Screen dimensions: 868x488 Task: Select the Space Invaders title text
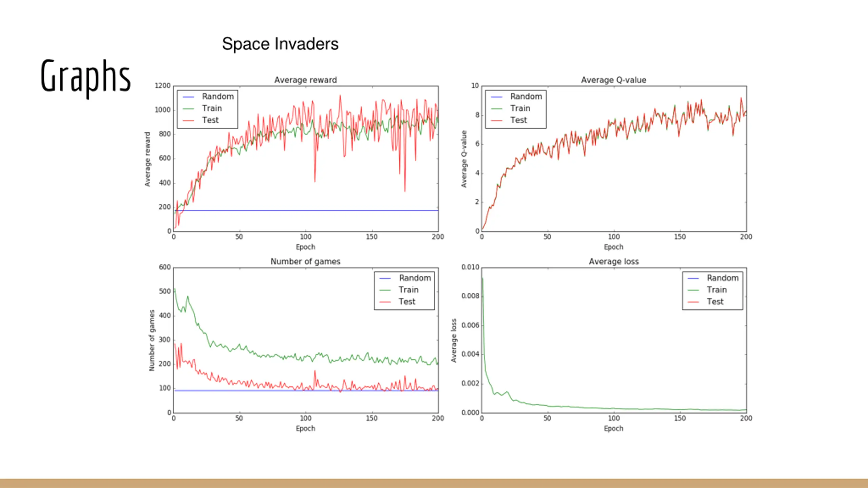point(280,44)
